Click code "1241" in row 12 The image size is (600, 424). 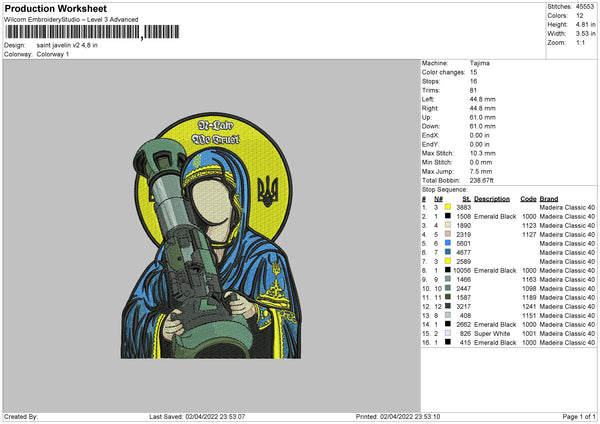pyautogui.click(x=529, y=307)
